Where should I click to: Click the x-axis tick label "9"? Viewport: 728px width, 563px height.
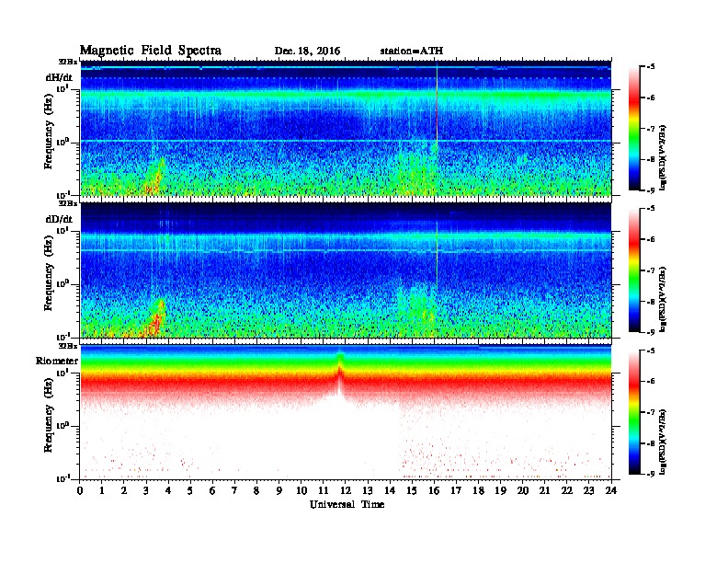279,490
